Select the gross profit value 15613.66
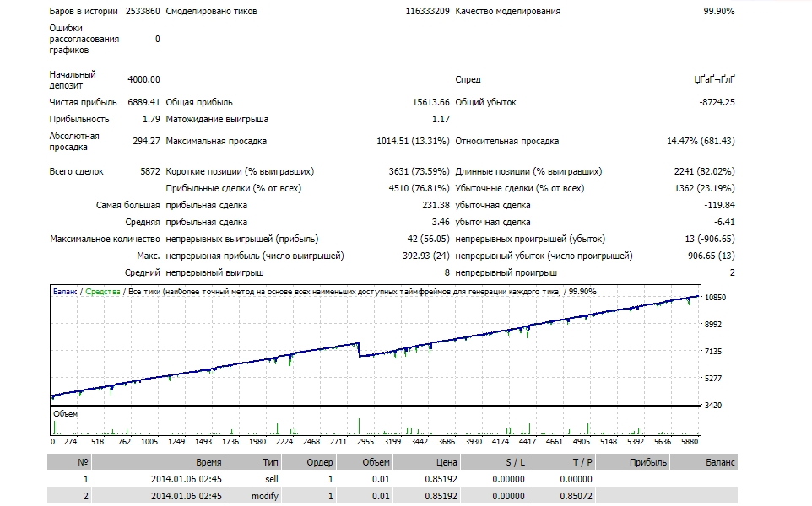The width and height of the screenshot is (812, 506). tap(430, 102)
